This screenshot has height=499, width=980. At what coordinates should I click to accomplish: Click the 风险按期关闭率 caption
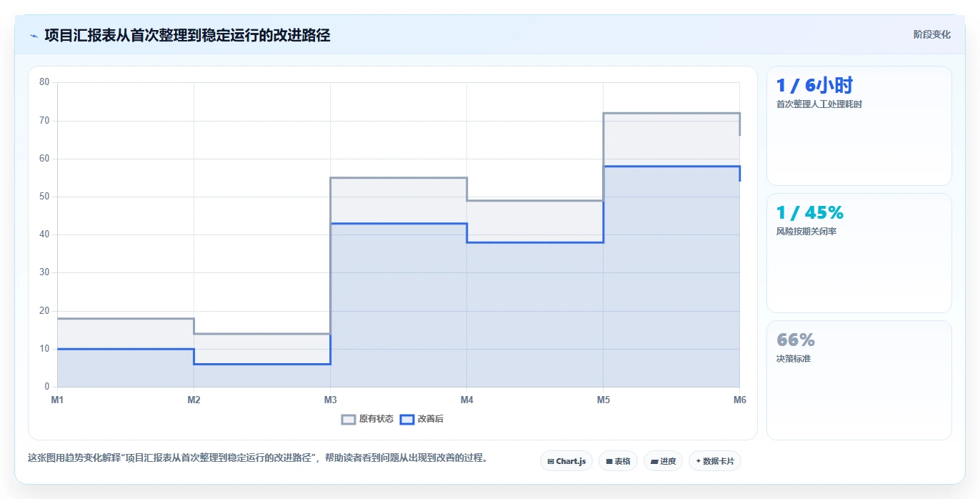[x=806, y=232]
